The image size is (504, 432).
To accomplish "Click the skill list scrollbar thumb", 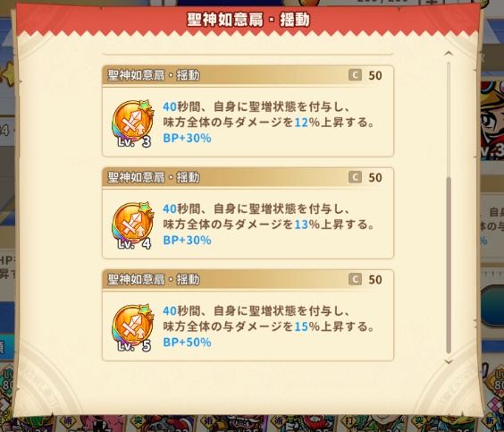I will (449, 266).
